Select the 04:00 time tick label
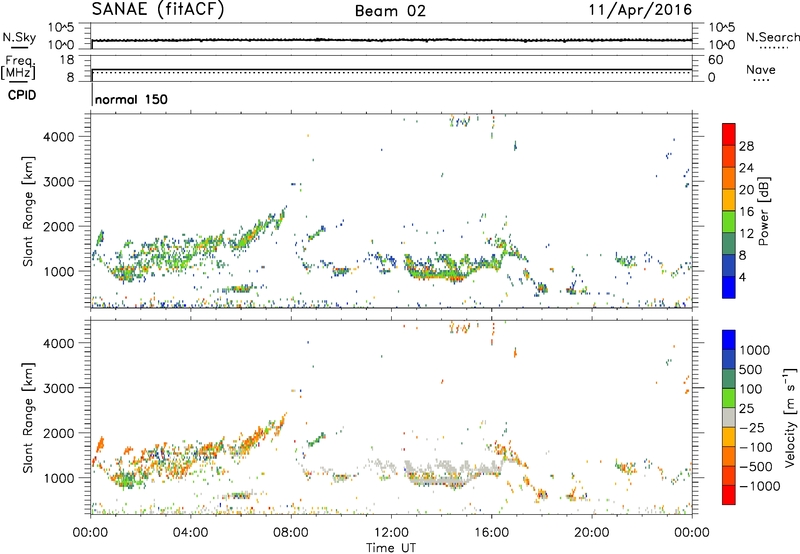The width and height of the screenshot is (800, 554). pyautogui.click(x=191, y=533)
